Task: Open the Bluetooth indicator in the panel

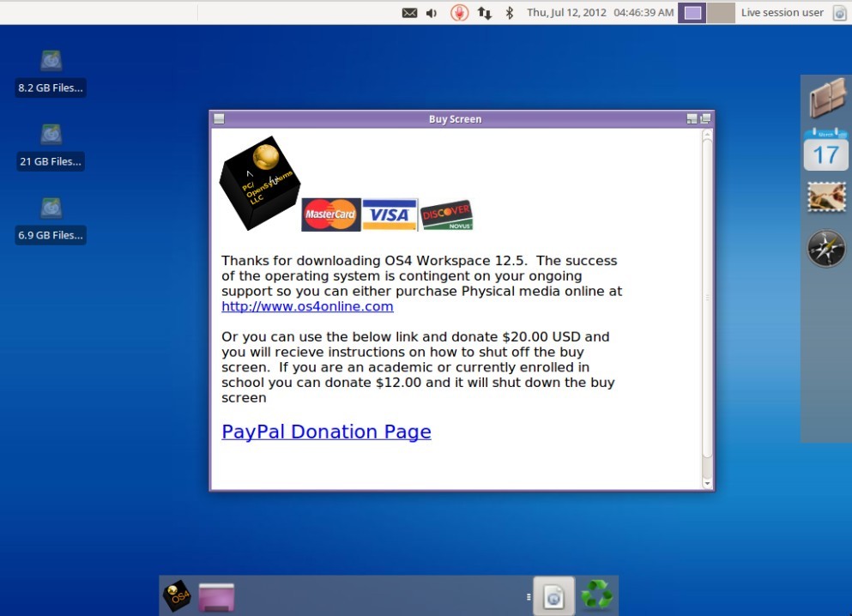Action: (509, 13)
